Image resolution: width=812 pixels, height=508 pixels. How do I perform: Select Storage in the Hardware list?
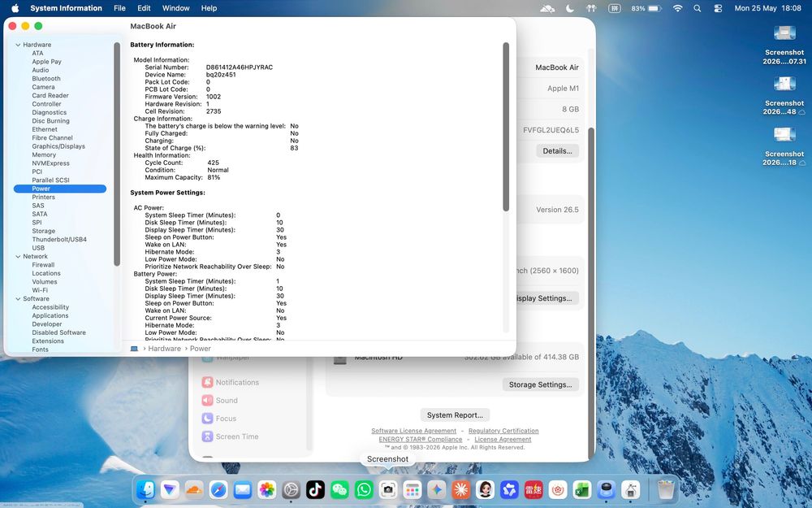(44, 231)
